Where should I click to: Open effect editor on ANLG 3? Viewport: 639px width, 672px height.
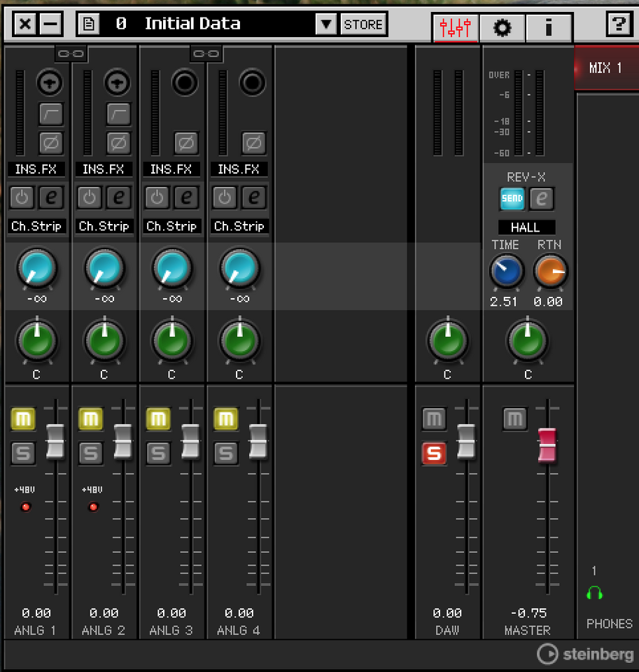click(186, 197)
